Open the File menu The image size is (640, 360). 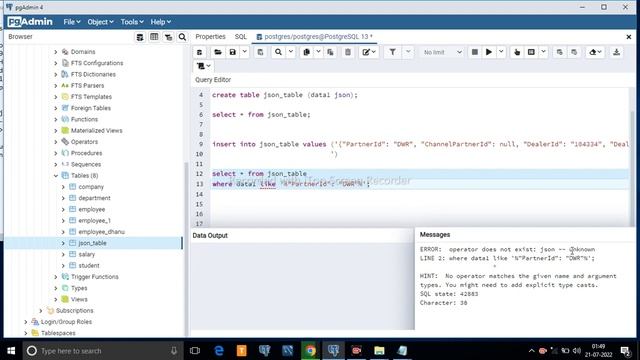click(72, 22)
